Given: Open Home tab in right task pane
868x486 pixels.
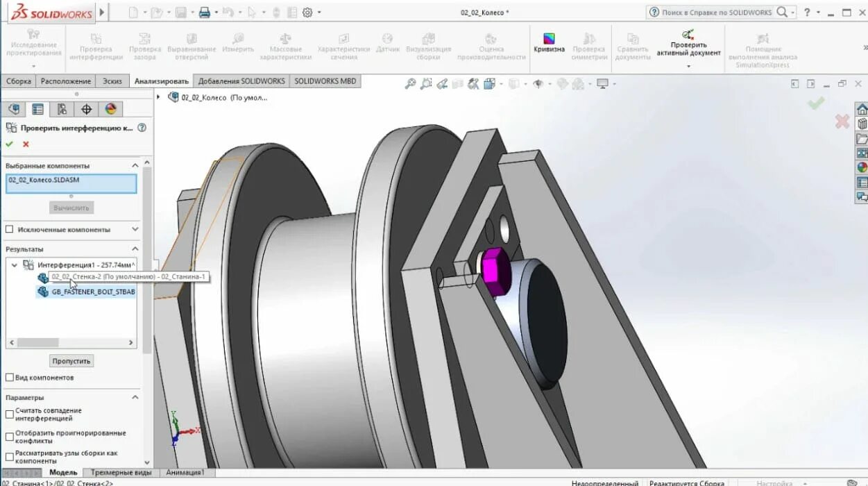Looking at the screenshot, I should click(x=862, y=109).
